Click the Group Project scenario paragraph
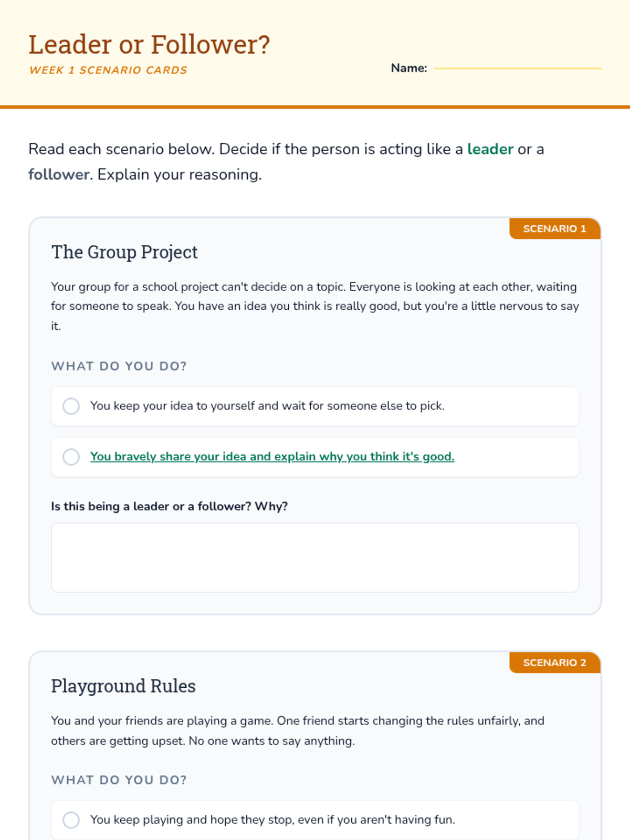The height and width of the screenshot is (840, 630). click(x=315, y=306)
